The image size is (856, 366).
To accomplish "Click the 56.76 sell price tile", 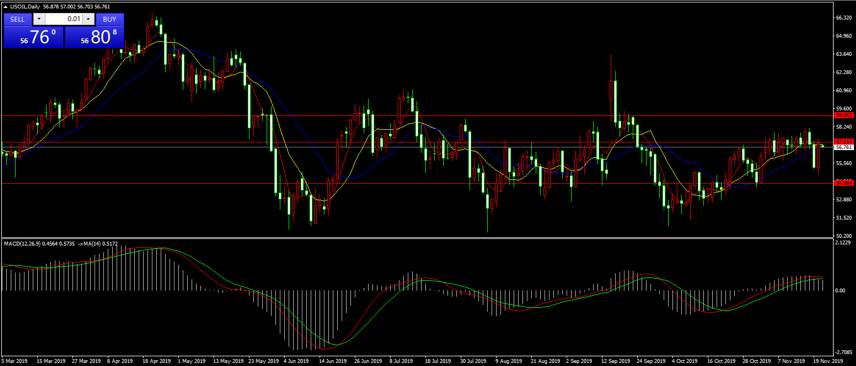I will [x=34, y=37].
